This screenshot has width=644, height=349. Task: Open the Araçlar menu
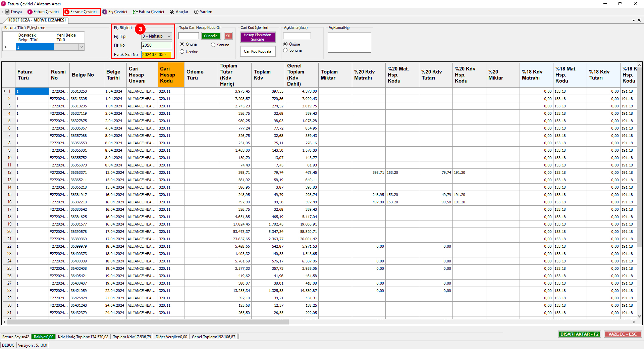tap(179, 12)
